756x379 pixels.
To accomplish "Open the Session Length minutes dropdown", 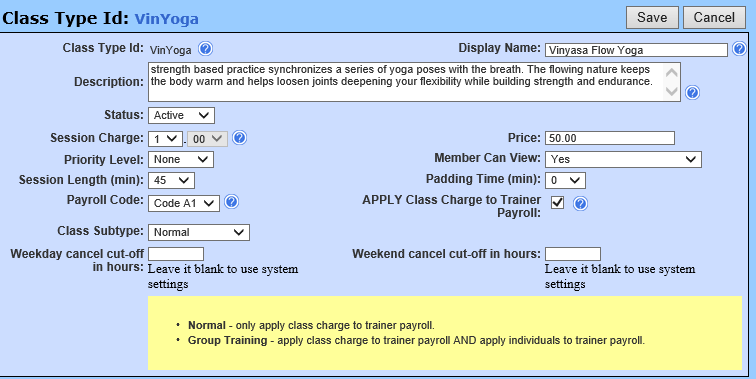I will [171, 180].
